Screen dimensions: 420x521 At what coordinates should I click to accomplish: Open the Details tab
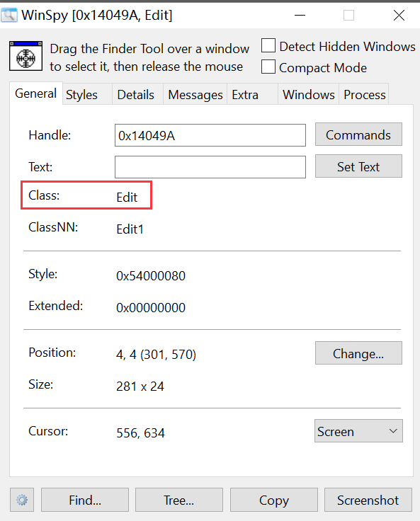point(137,95)
